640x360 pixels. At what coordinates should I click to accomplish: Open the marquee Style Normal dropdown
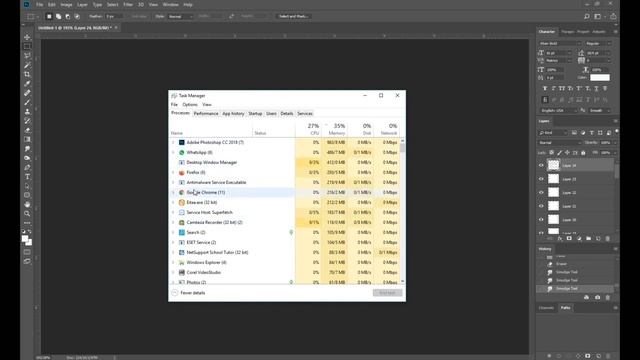(180, 16)
